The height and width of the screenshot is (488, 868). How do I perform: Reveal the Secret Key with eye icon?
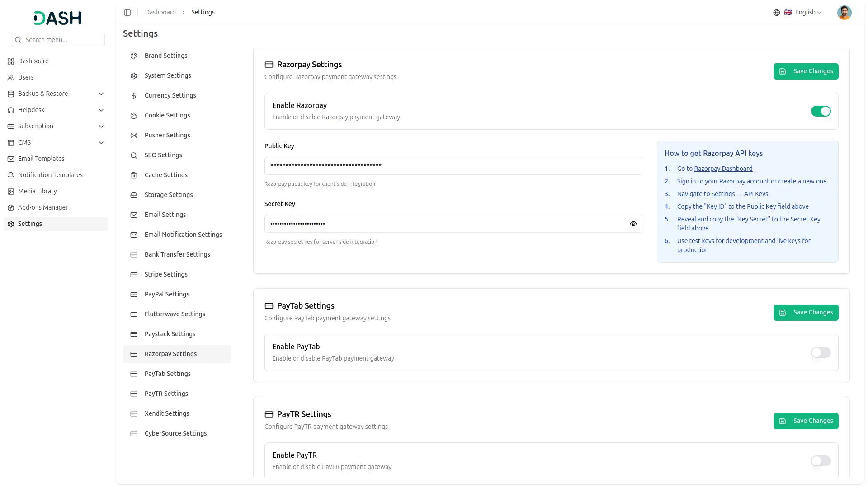click(633, 224)
